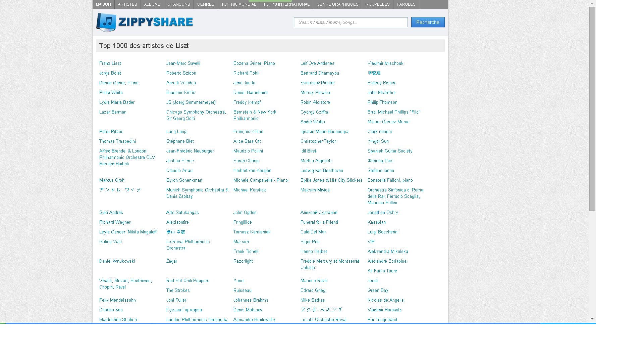This screenshot has width=644, height=353.
Task: Open the Sviatoslav Richter link
Action: (318, 83)
